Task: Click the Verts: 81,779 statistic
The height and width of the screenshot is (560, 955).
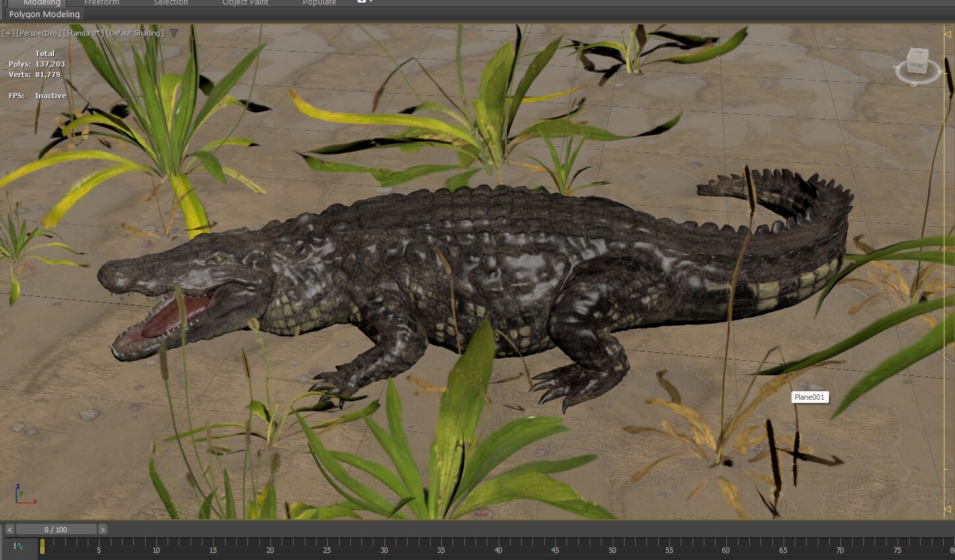Action: 34,75
